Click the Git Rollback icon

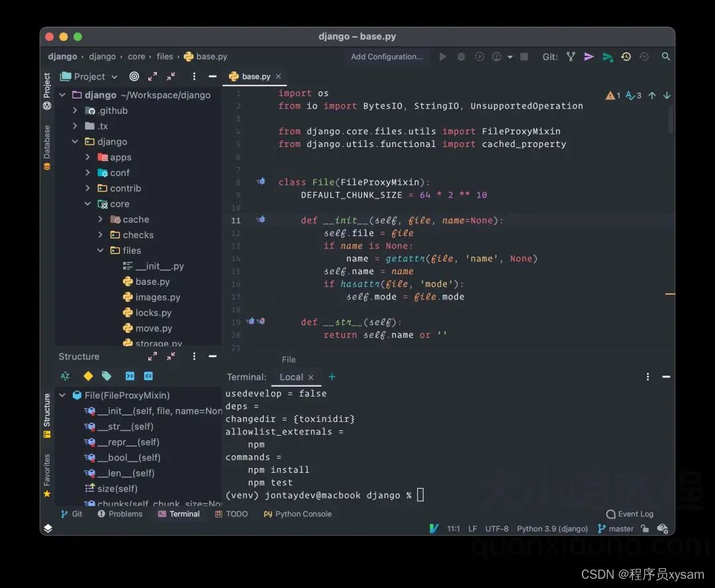click(644, 56)
